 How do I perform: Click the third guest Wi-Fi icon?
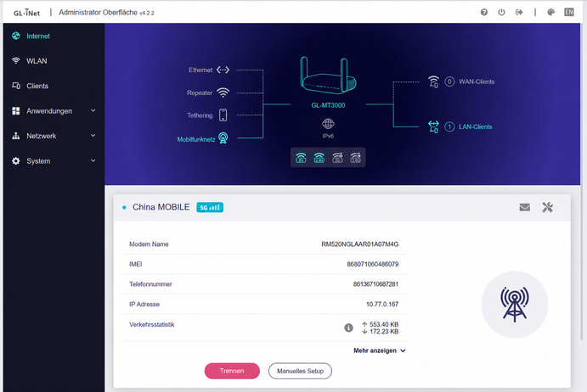click(337, 158)
